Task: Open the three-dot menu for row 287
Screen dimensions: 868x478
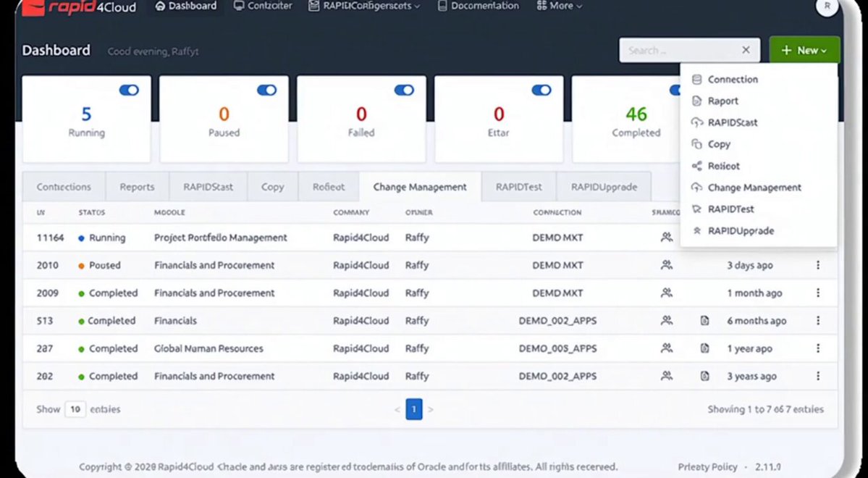Action: pyautogui.click(x=817, y=348)
